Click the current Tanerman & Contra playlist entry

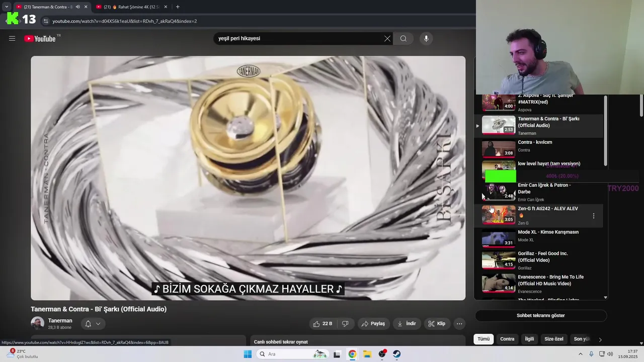pos(539,126)
